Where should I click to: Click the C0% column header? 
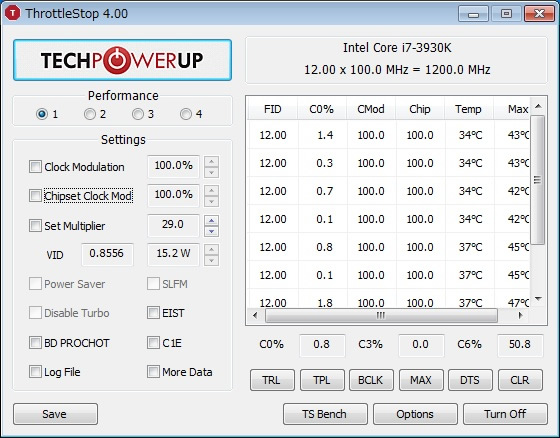point(321,109)
